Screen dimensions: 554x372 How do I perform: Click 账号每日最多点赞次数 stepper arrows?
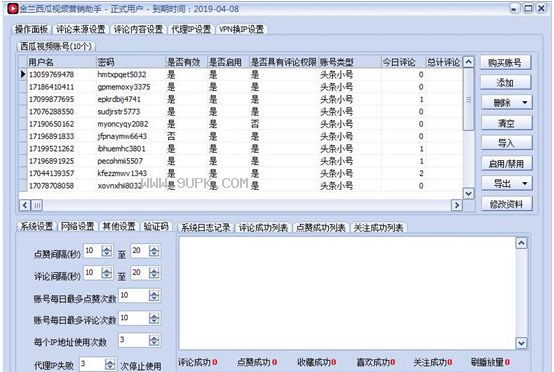tap(154, 296)
